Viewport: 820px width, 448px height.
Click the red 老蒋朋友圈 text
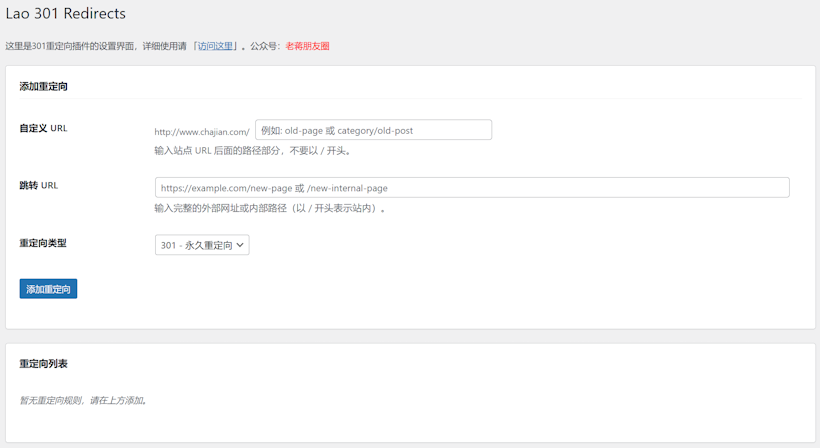[x=308, y=46]
